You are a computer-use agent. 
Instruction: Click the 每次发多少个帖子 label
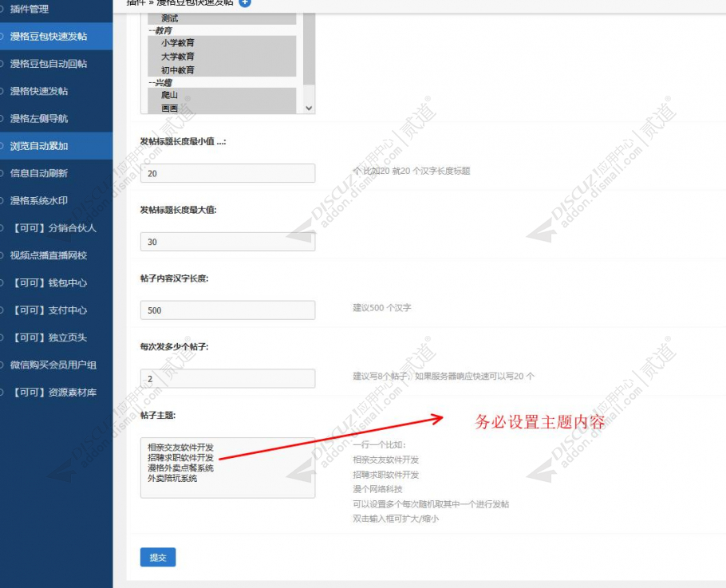tap(174, 347)
